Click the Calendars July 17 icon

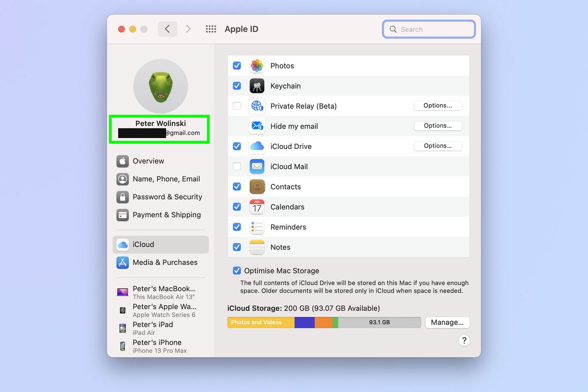pyautogui.click(x=257, y=207)
